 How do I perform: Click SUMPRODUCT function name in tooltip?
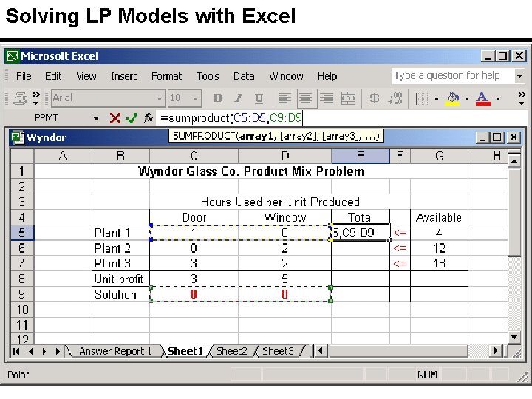tap(204, 136)
